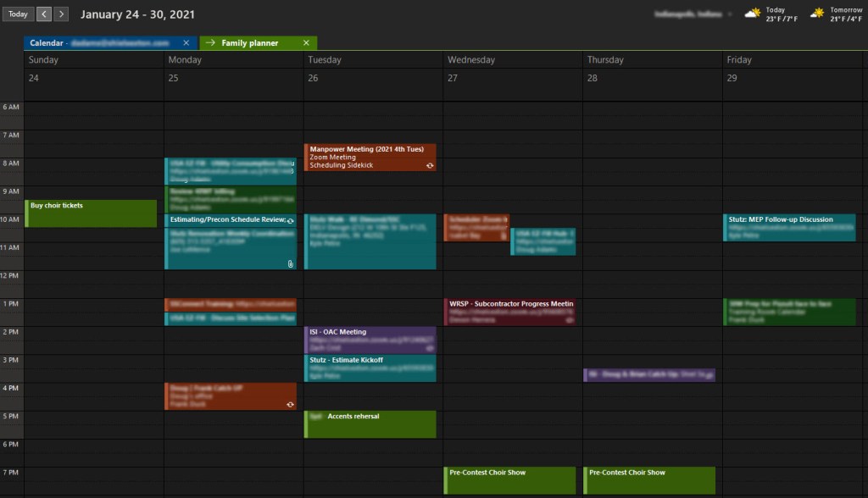This screenshot has height=498, width=868.
Task: Click recurrence icon on Estimating/Precon Schedule Review
Action: click(x=291, y=220)
